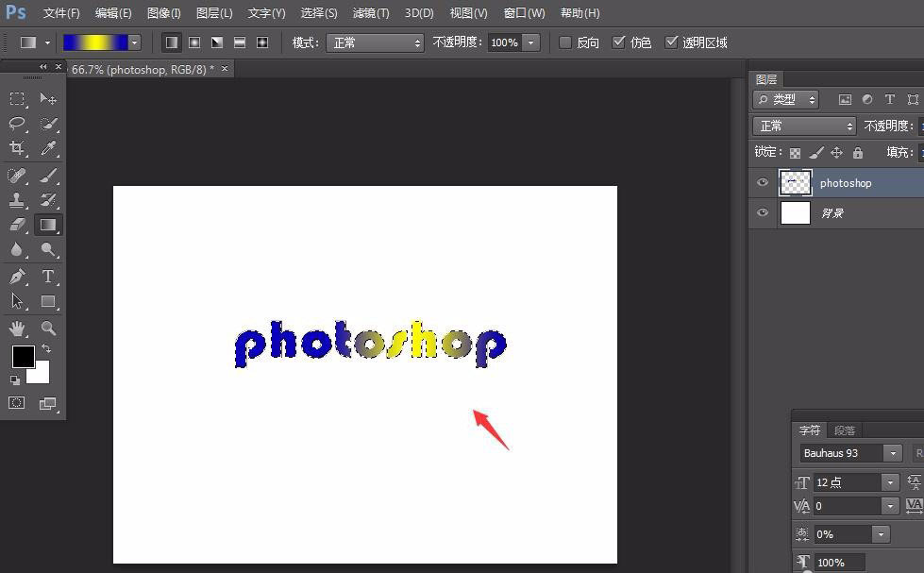Screen dimensions: 924x573
Task: Select the Rectangle shape tool
Action: [x=48, y=301]
